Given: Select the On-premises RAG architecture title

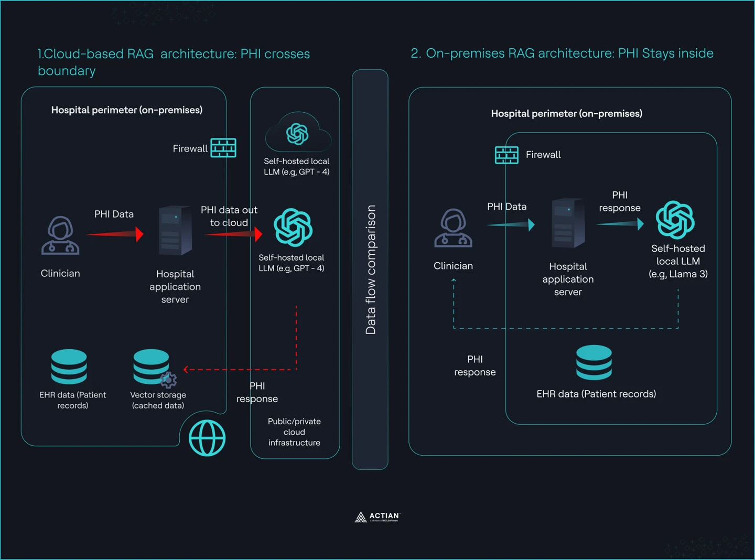Looking at the screenshot, I should (x=562, y=53).
